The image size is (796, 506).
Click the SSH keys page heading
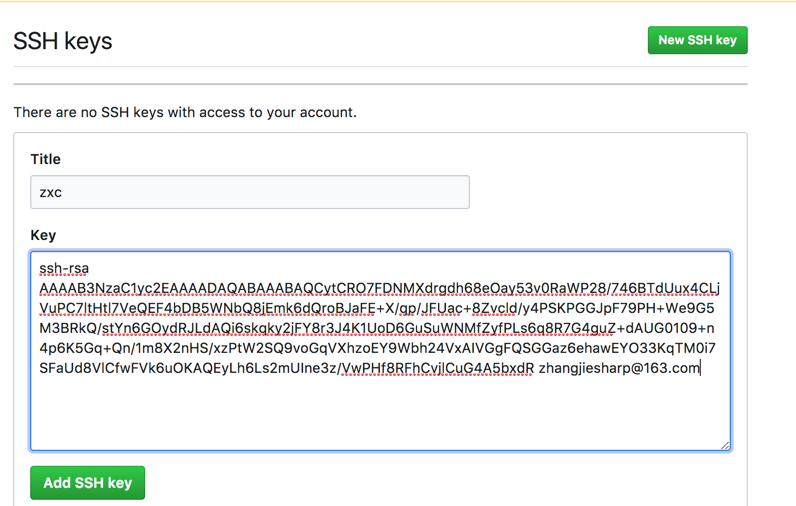click(x=63, y=41)
